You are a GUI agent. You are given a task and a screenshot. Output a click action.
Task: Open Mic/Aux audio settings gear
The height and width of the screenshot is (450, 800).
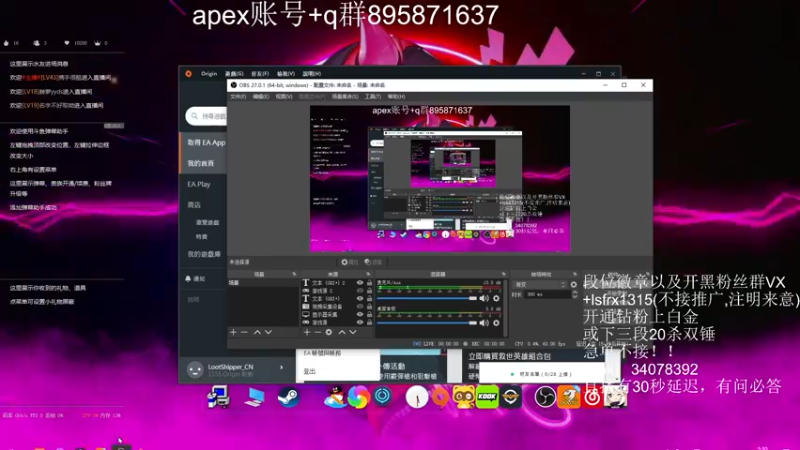coord(496,298)
